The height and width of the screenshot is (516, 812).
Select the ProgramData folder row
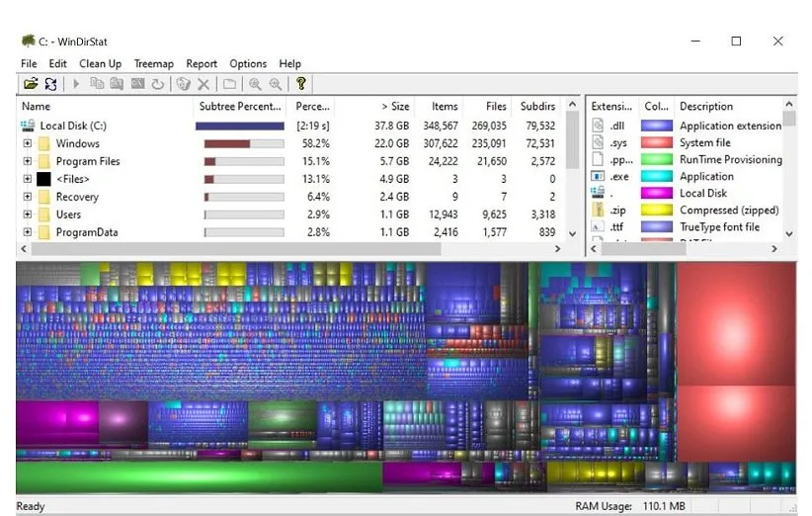87,232
